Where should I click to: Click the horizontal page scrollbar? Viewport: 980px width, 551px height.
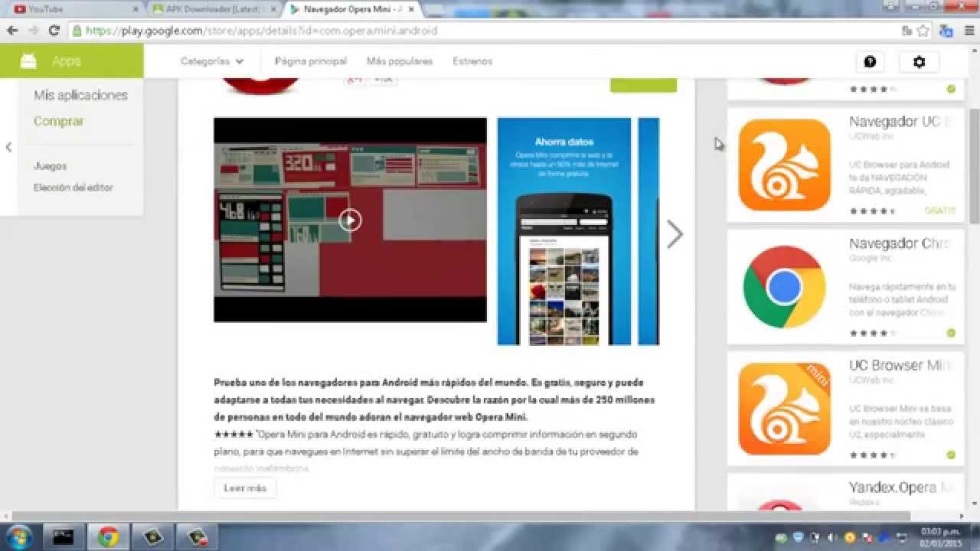tap(459, 516)
